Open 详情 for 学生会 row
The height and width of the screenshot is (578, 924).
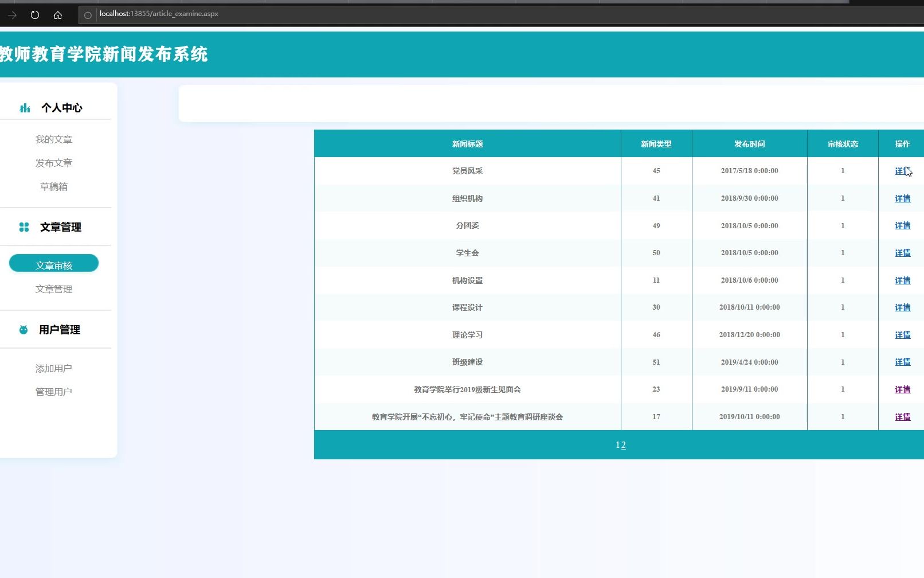(902, 253)
